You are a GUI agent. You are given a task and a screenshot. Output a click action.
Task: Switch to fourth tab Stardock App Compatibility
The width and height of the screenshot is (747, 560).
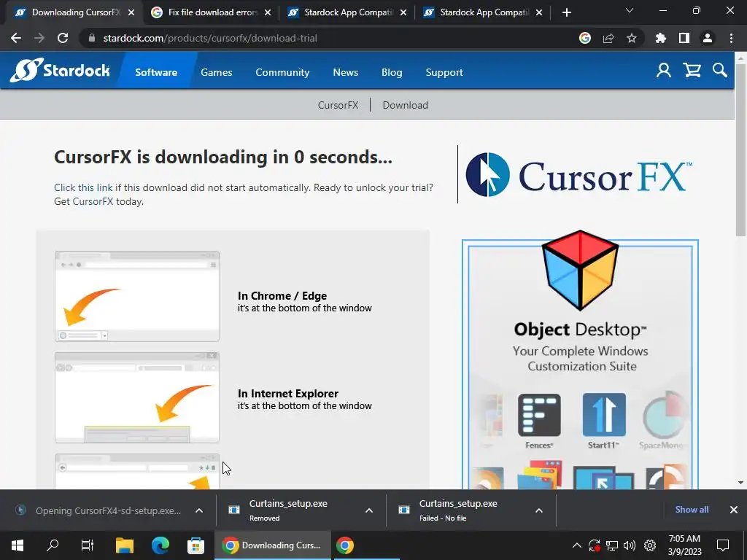(484, 13)
